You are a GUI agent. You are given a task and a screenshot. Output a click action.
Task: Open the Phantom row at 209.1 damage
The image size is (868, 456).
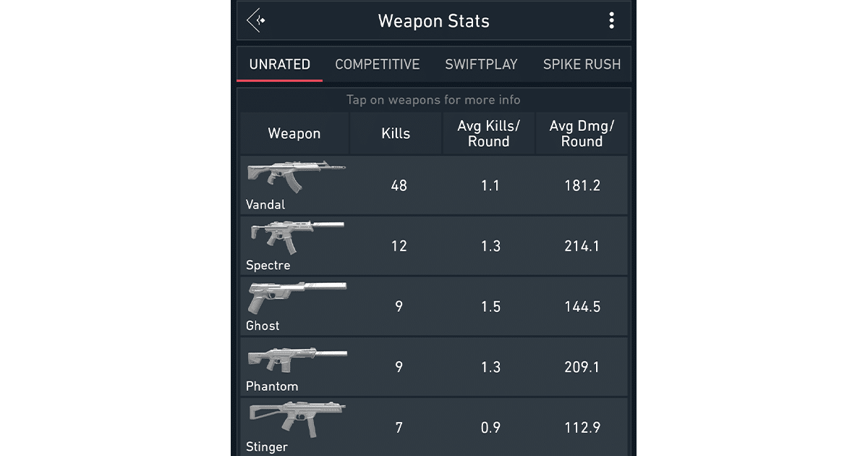[x=582, y=367]
